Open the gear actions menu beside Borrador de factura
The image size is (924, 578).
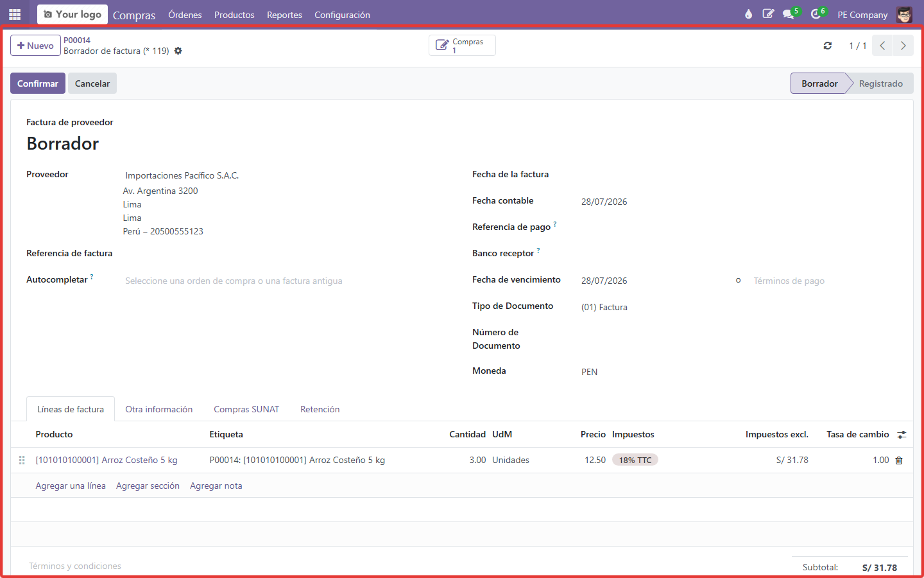pyautogui.click(x=178, y=51)
